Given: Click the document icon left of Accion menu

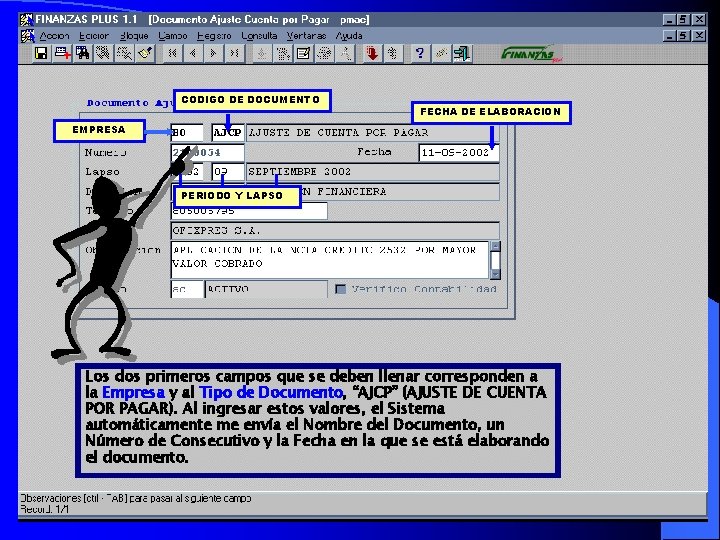Looking at the screenshot, I should click(28, 36).
